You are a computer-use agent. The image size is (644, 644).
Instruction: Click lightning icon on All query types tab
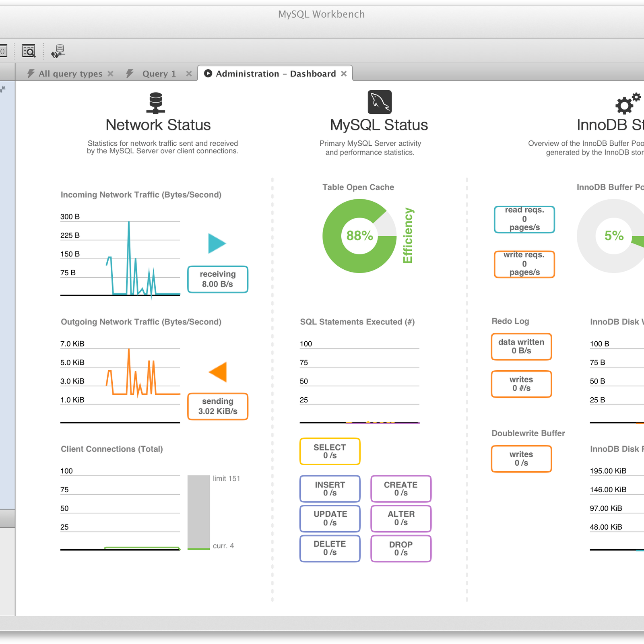pyautogui.click(x=31, y=73)
